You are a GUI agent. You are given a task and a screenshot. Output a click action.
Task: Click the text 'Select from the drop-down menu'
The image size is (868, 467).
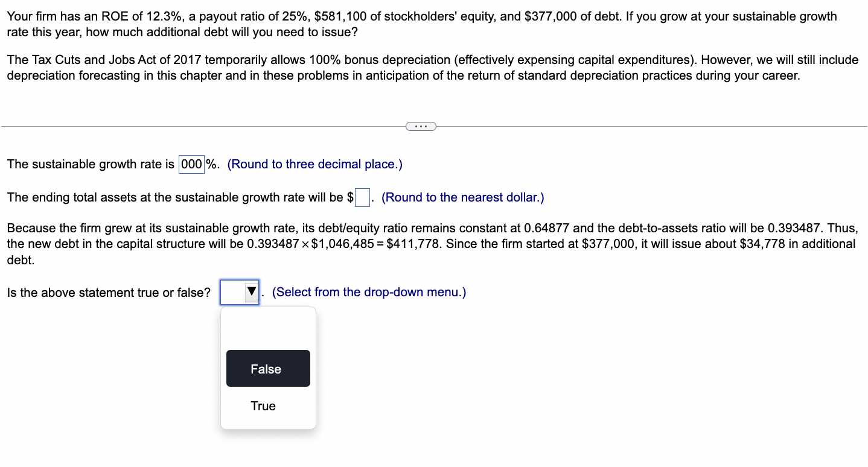(369, 292)
